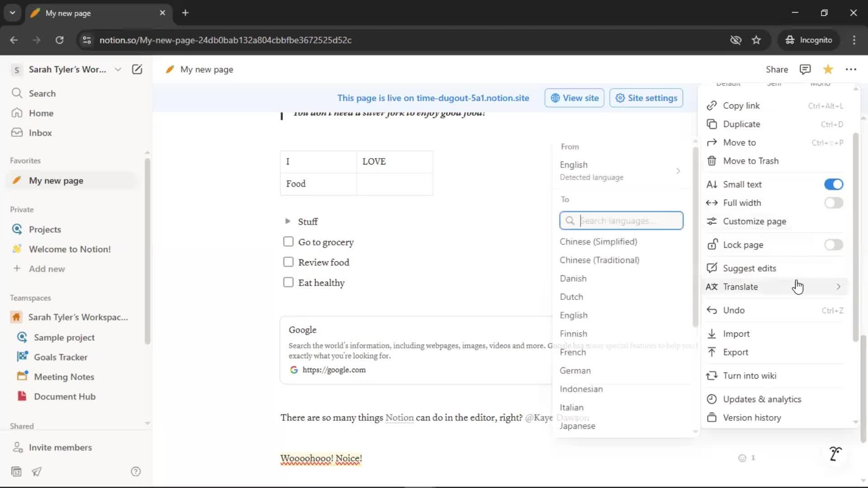Open the google.com bookmark link
This screenshot has height=488, width=868.
(334, 370)
